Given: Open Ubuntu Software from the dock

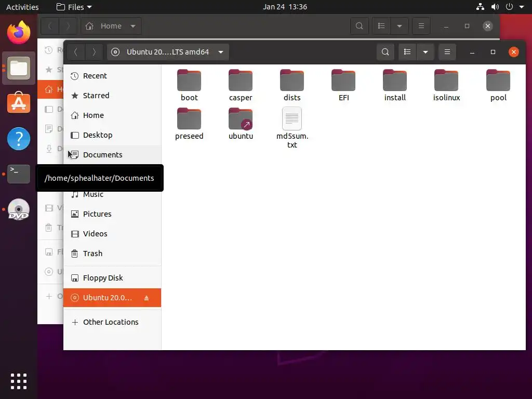Looking at the screenshot, I should point(19,103).
